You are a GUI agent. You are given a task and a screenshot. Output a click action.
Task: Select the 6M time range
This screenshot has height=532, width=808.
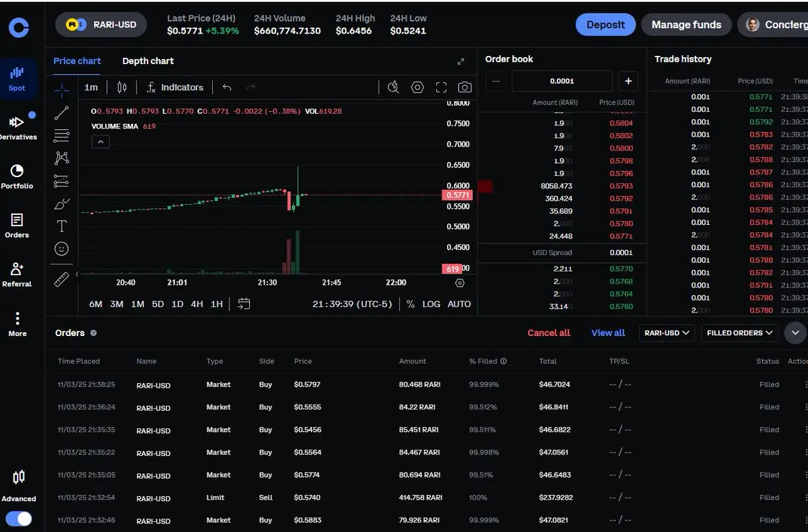[x=96, y=304]
